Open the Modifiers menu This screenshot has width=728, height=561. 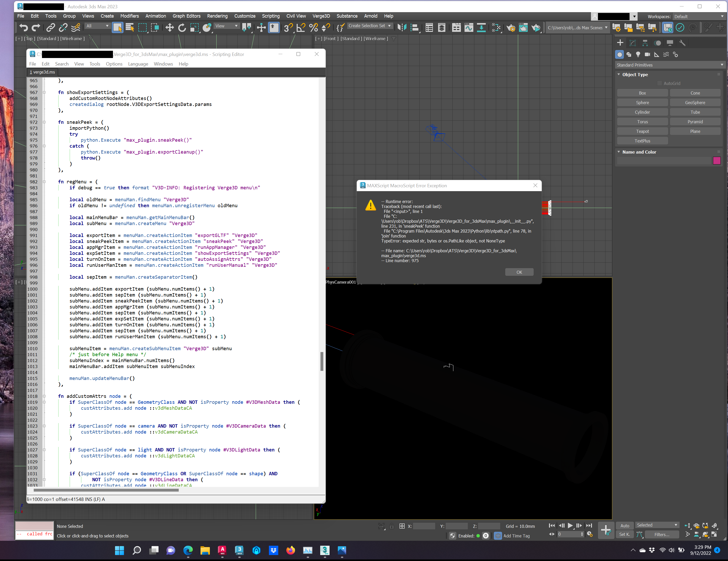tap(129, 16)
